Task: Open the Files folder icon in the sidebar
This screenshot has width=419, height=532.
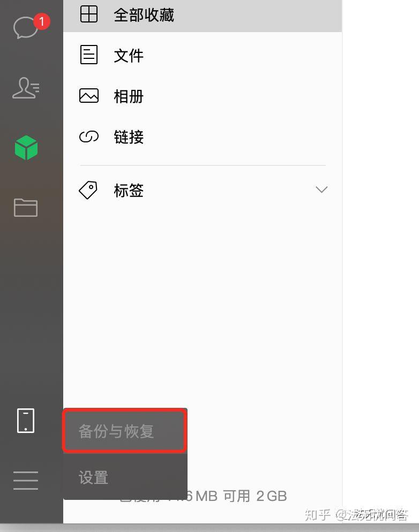Action: tap(26, 207)
